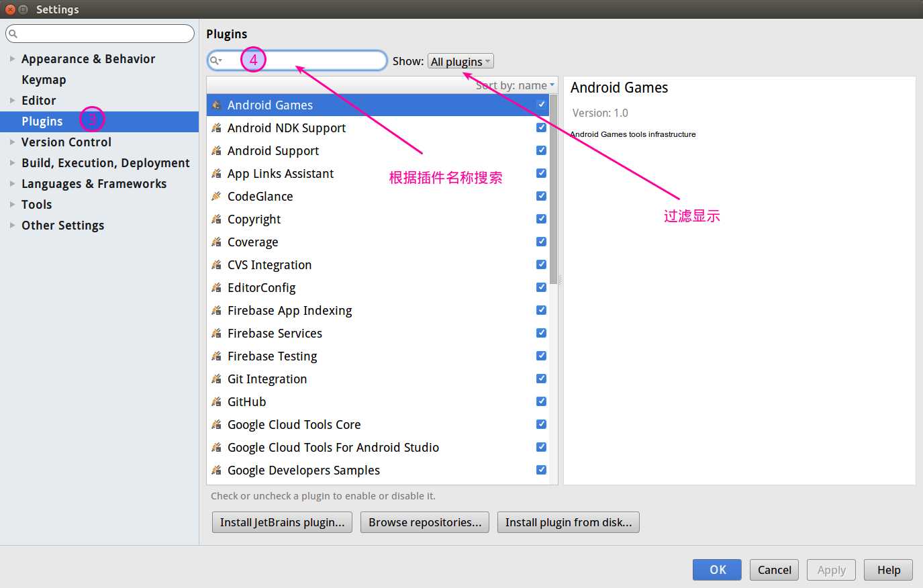Image resolution: width=923 pixels, height=588 pixels.
Task: Click the Copyright plugin icon
Action: (216, 219)
